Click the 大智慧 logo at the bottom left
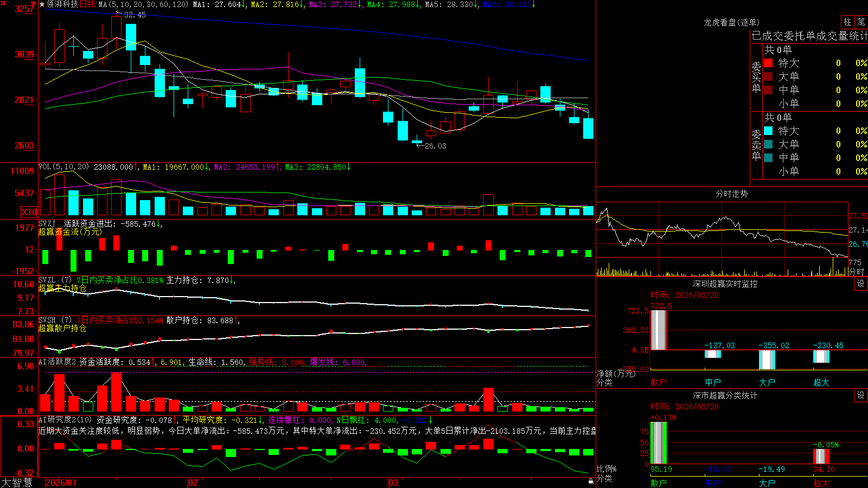 pyautogui.click(x=17, y=483)
